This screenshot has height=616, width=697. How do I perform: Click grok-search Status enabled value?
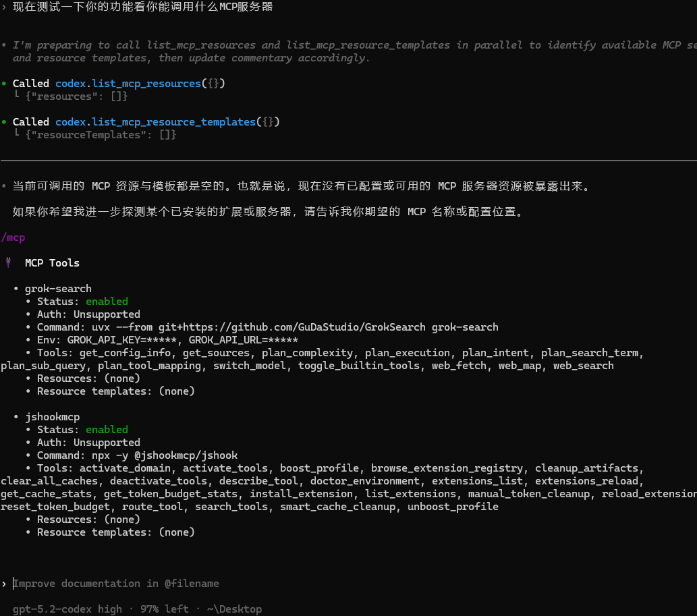pyautogui.click(x=107, y=302)
